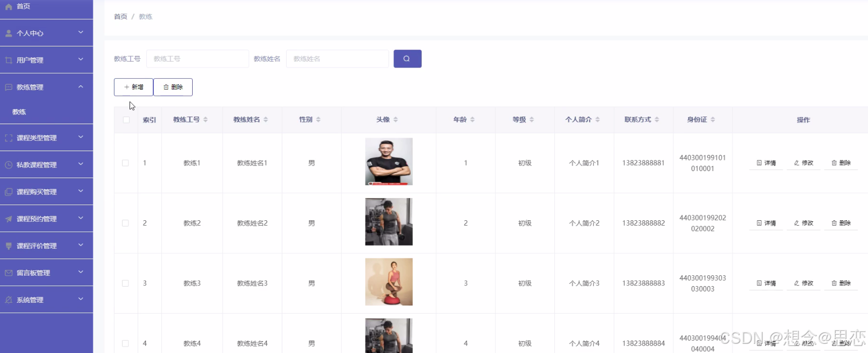The height and width of the screenshot is (353, 868).
Task: Sort by 教练工号 column arrows
Action: [206, 120]
